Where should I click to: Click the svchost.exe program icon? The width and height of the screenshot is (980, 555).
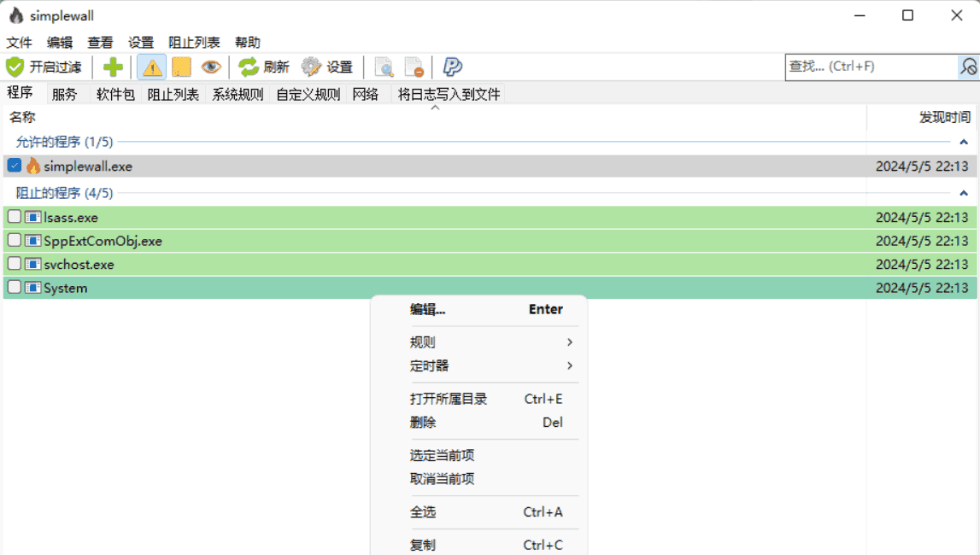(33, 264)
